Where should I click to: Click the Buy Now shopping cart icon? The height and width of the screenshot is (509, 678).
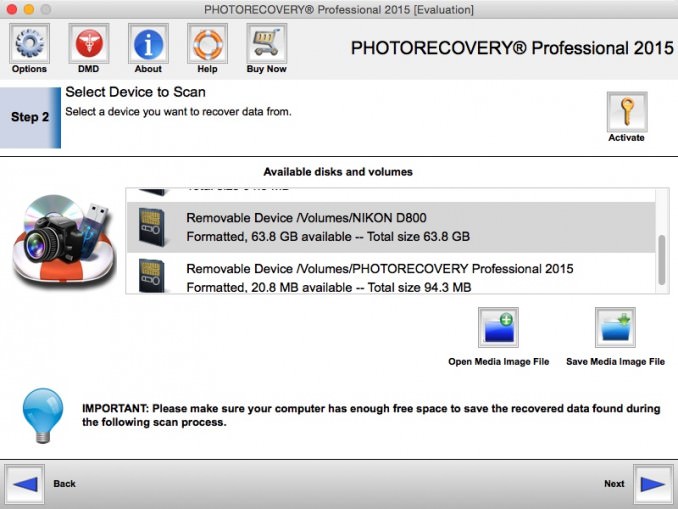pyautogui.click(x=266, y=43)
